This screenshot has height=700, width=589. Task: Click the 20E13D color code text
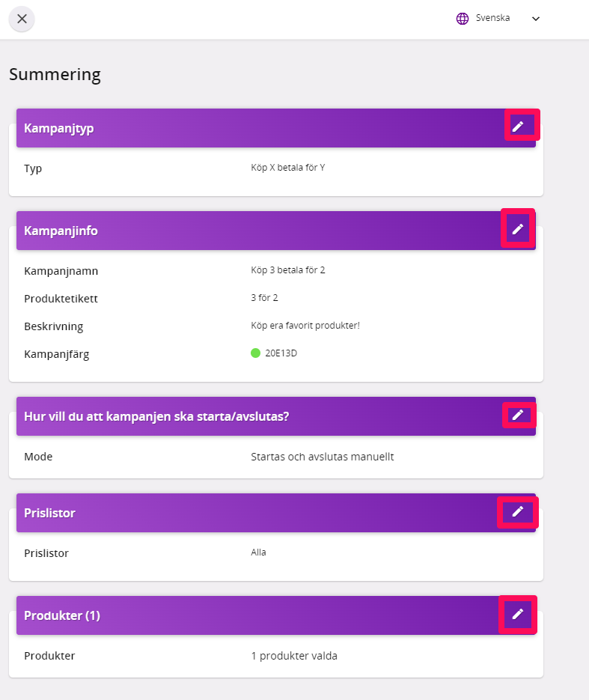click(281, 353)
